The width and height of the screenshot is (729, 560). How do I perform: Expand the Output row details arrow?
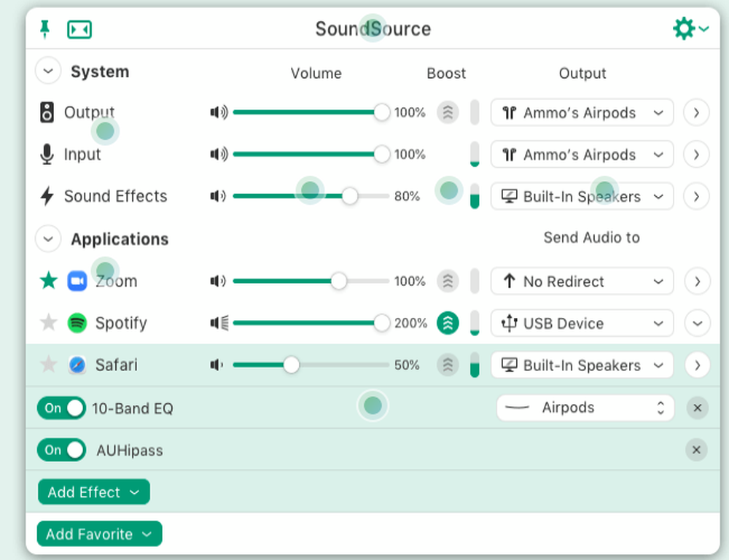[696, 112]
